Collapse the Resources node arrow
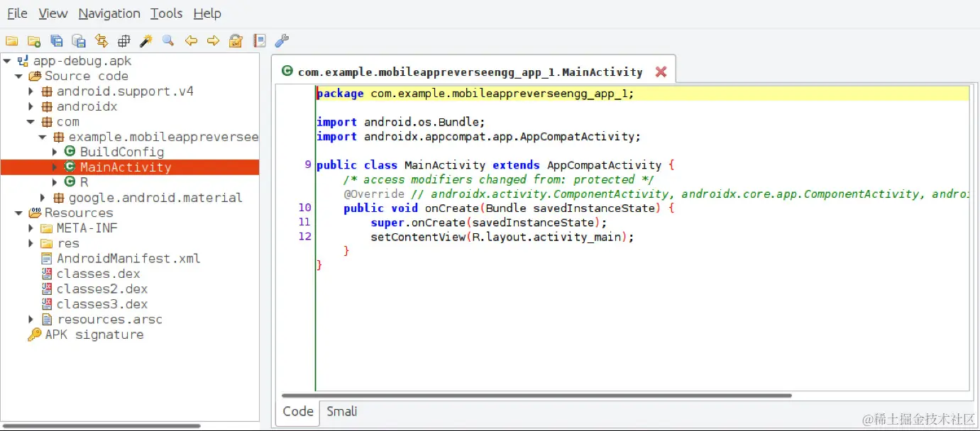 click(x=18, y=213)
